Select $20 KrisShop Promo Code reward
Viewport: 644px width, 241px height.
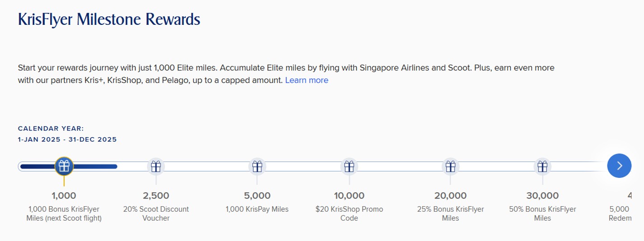tap(349, 213)
